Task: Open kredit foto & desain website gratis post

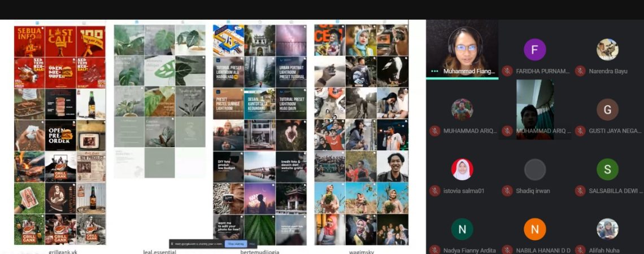Action: 291,167
